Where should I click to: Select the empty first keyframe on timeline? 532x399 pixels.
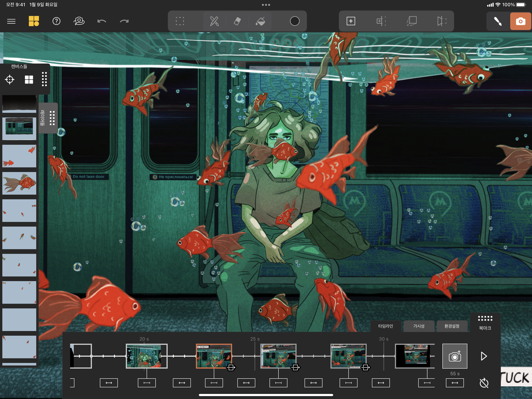[81, 356]
